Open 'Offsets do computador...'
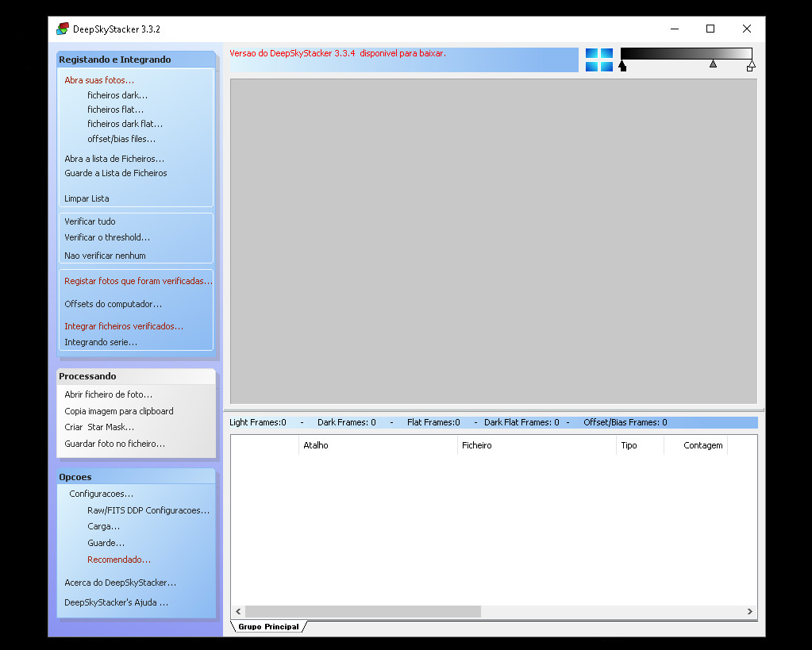The height and width of the screenshot is (650, 812). [x=113, y=304]
